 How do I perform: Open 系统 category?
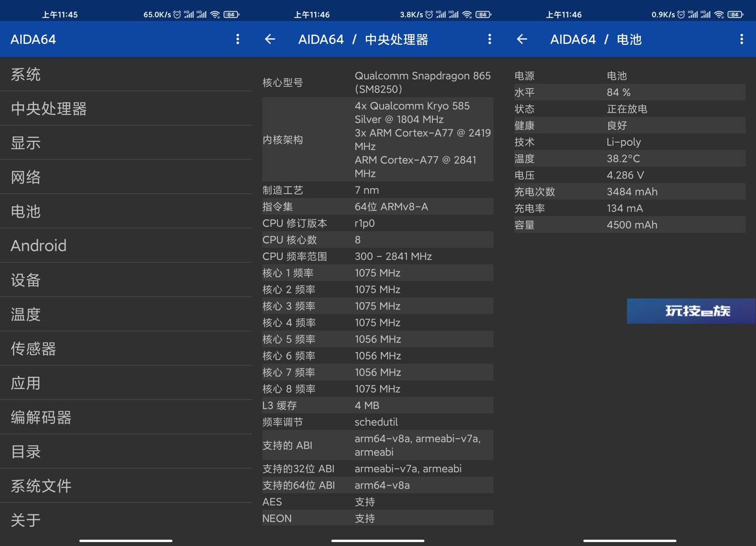click(126, 75)
